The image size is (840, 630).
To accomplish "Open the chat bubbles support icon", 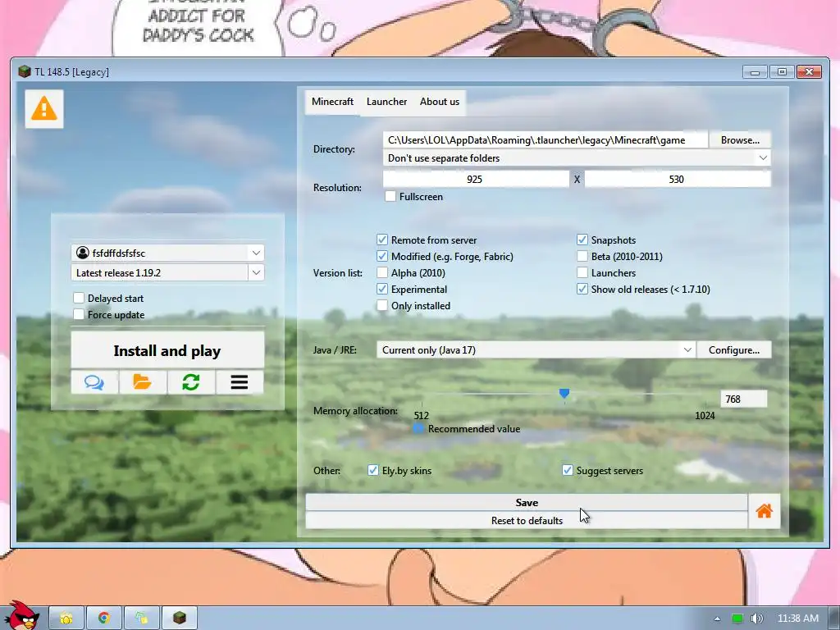I will [x=94, y=382].
